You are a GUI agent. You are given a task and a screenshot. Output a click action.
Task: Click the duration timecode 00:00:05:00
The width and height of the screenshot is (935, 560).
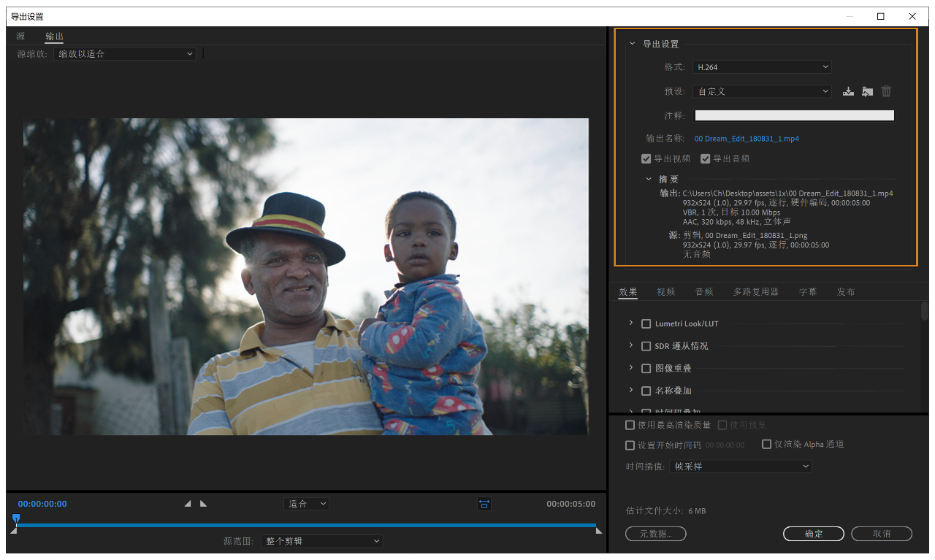click(x=570, y=504)
